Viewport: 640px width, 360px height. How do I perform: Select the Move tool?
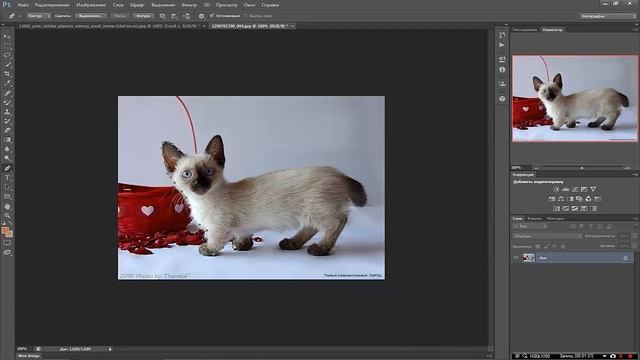click(x=7, y=36)
